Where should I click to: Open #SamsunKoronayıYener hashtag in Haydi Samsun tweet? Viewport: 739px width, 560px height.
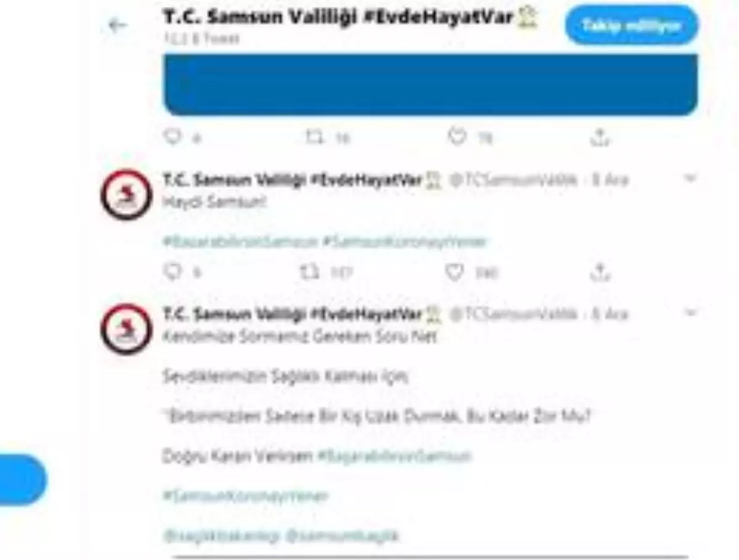click(x=405, y=242)
